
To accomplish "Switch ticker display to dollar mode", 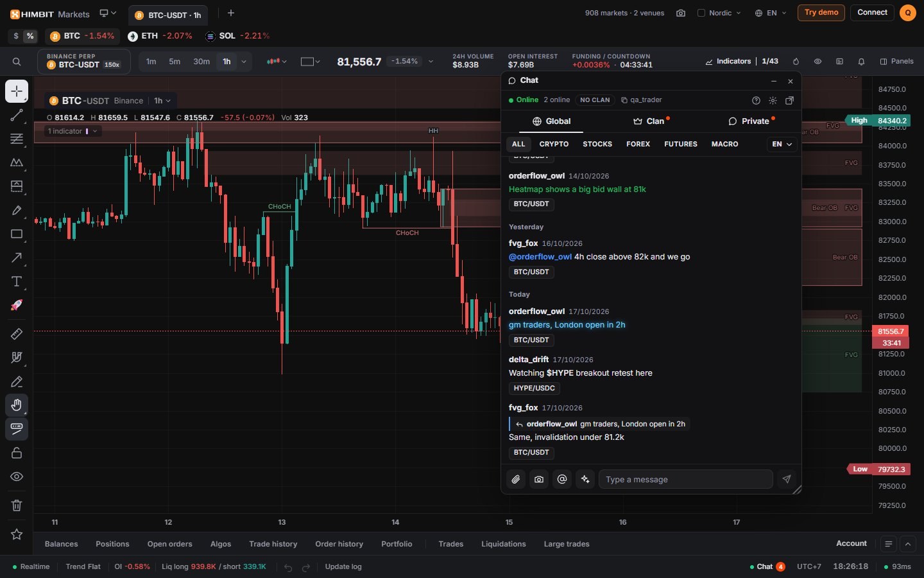I will [16, 36].
